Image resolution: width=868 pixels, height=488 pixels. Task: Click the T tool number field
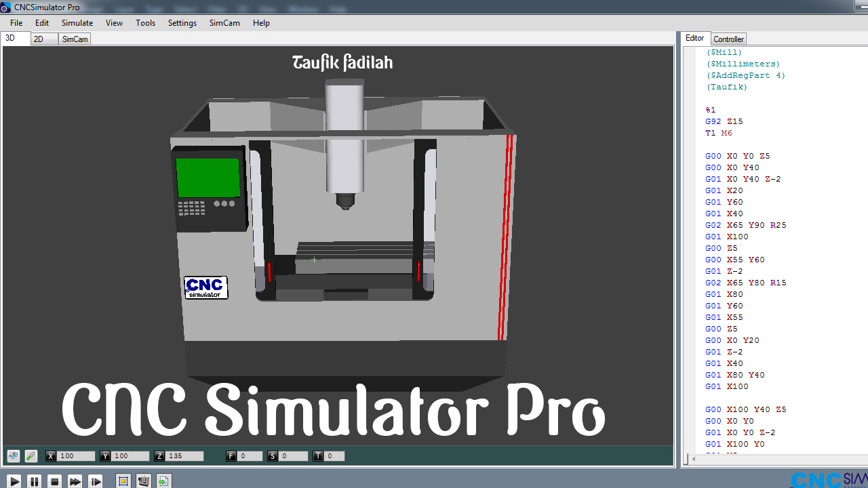pos(335,456)
